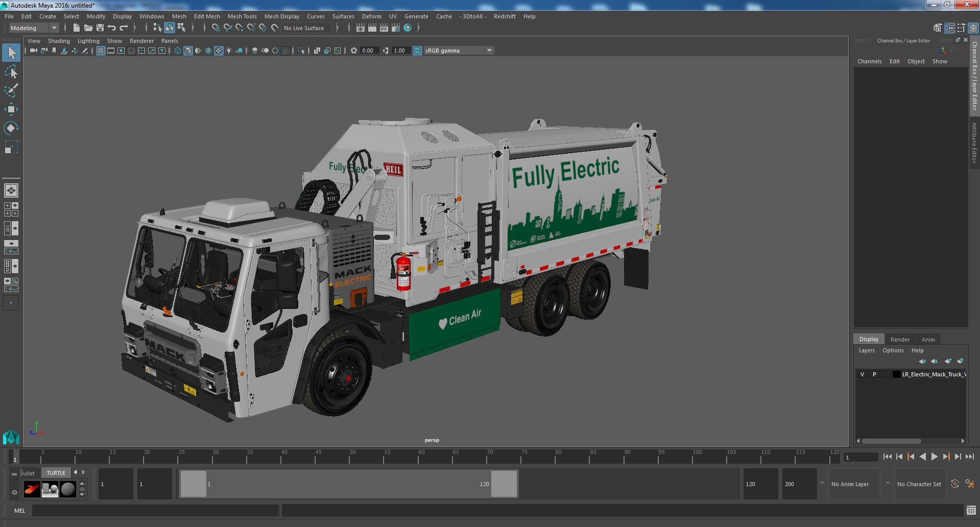Click range slider right handle
980x527 pixels.
pyautogui.click(x=504, y=484)
